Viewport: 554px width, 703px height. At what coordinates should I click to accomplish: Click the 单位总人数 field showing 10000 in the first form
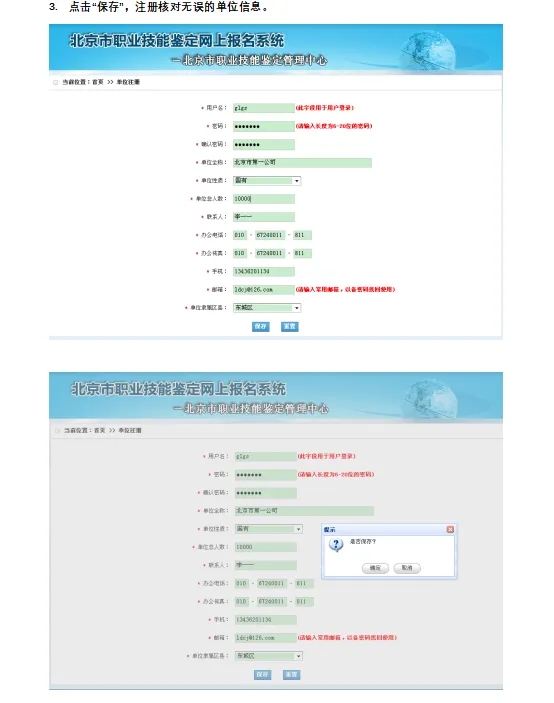click(x=264, y=199)
